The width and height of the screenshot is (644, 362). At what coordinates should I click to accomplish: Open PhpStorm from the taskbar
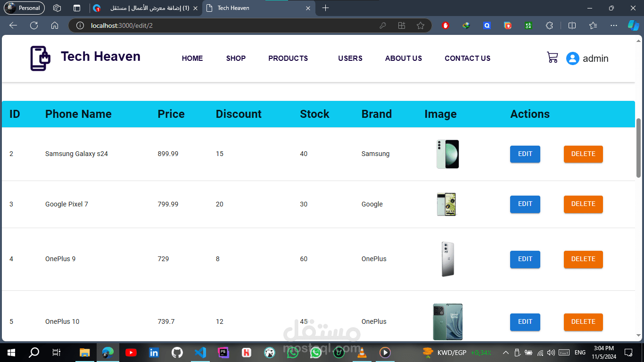click(223, 352)
